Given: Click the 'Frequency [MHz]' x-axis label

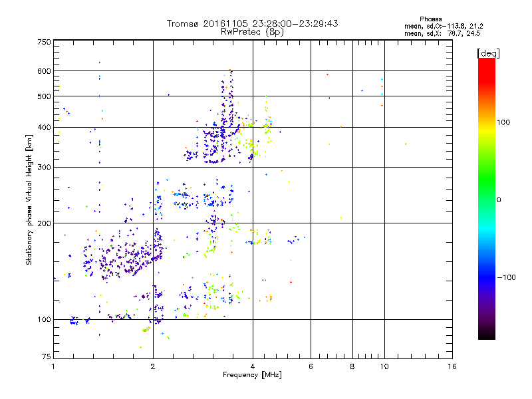Looking at the screenshot, I should (252, 375).
